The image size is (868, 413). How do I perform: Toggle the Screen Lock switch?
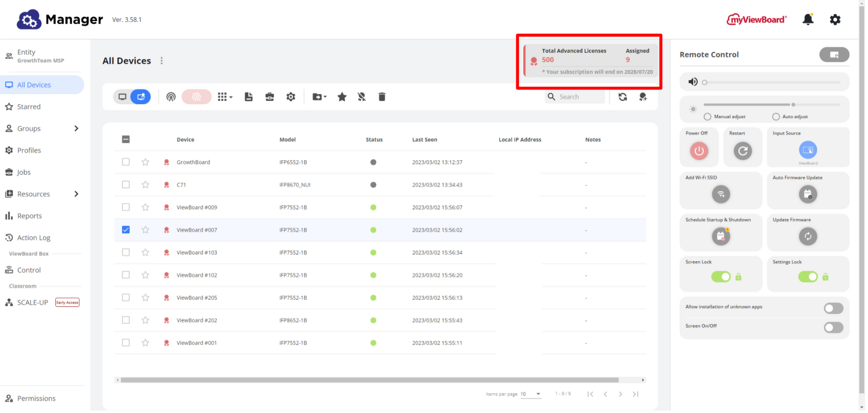pyautogui.click(x=721, y=277)
